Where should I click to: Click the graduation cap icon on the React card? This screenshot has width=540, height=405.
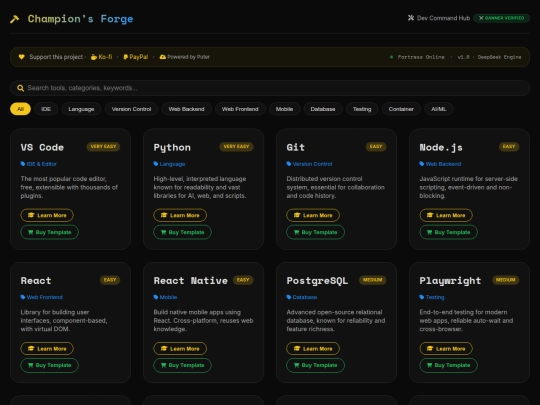[x=31, y=349]
